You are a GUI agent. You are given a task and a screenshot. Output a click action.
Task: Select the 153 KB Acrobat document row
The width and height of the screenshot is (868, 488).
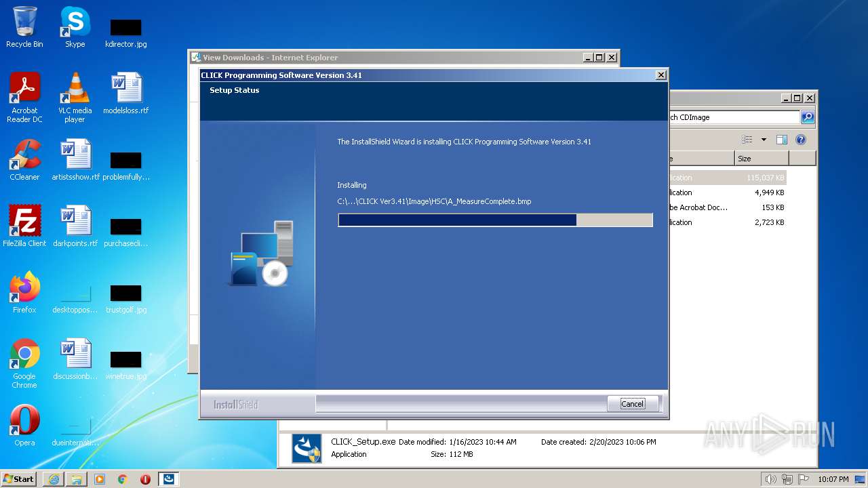(x=728, y=207)
